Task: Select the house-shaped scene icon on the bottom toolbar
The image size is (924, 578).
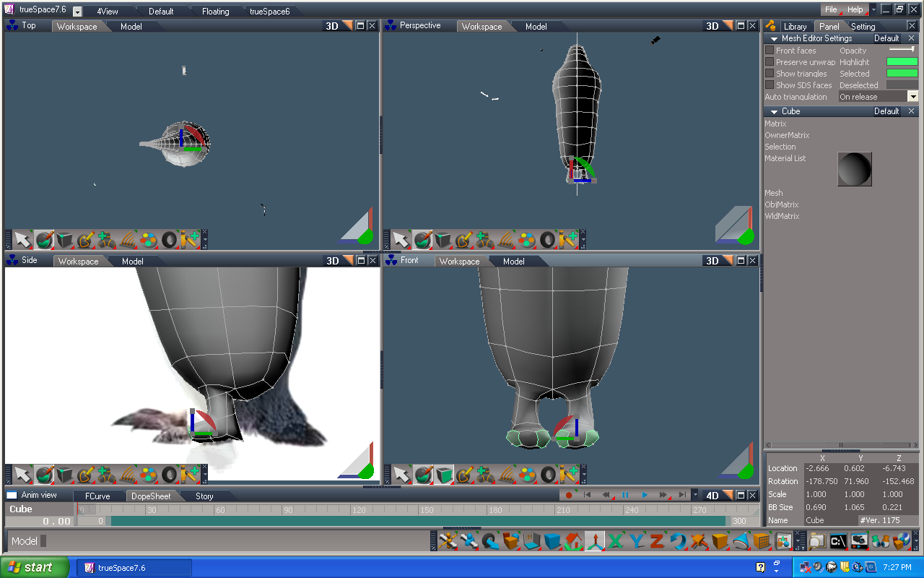Action: (x=575, y=540)
